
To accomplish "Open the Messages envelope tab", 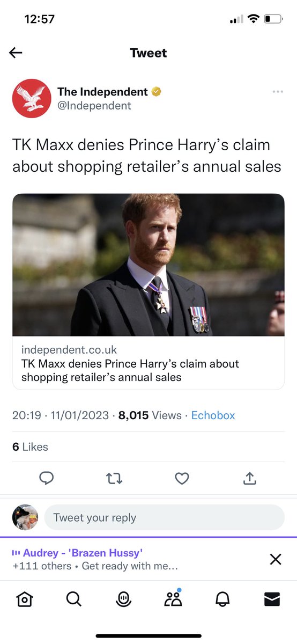I will tap(272, 599).
